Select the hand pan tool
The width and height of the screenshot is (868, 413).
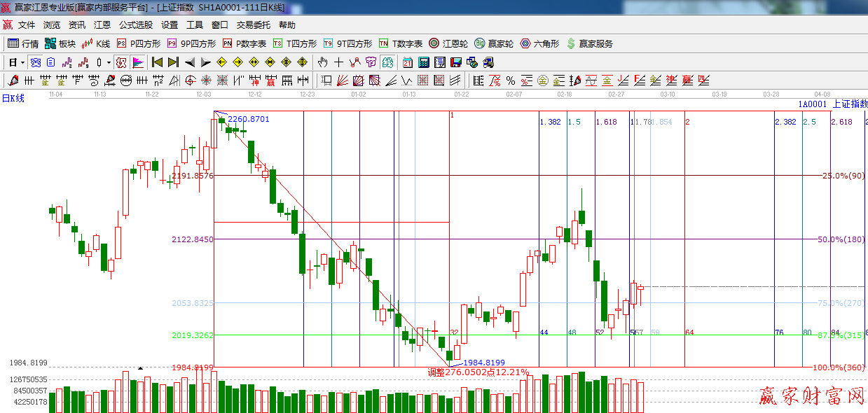coord(323,62)
